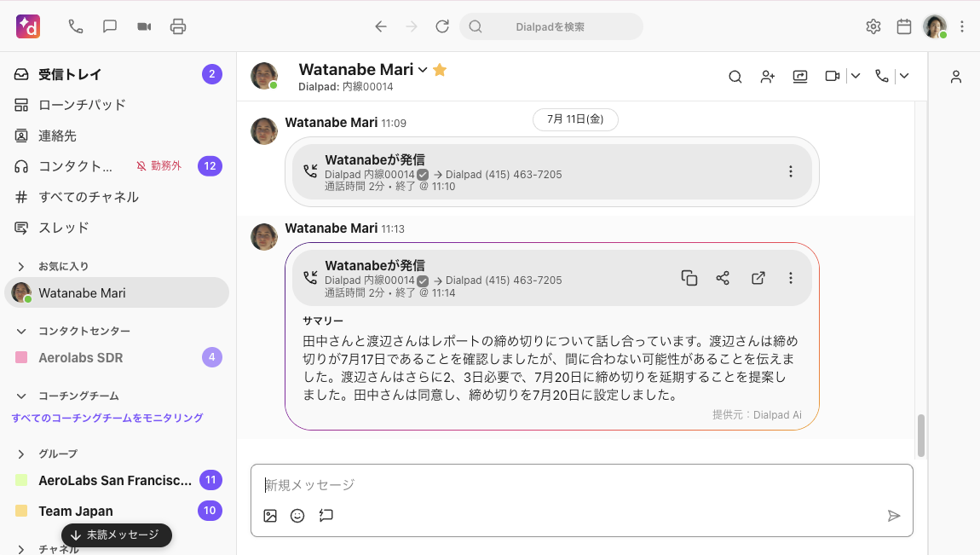
Task: Call Watanabe Mari with phone icon
Action: [x=882, y=76]
